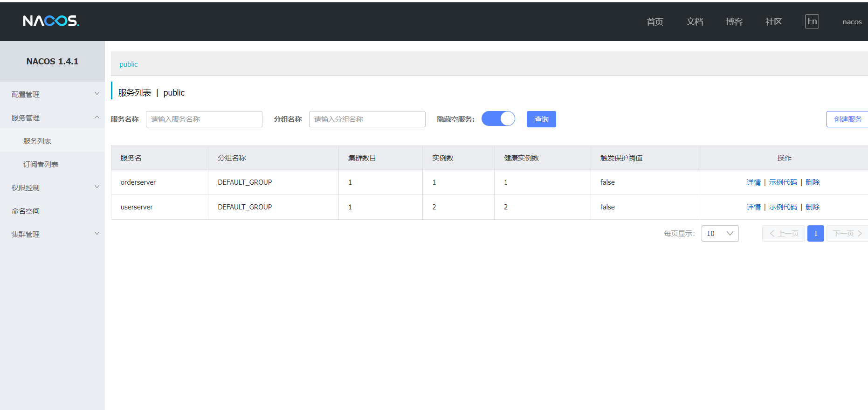The image size is (868, 410).
Task: Open 示例代码 for orderserver
Action: tap(783, 182)
